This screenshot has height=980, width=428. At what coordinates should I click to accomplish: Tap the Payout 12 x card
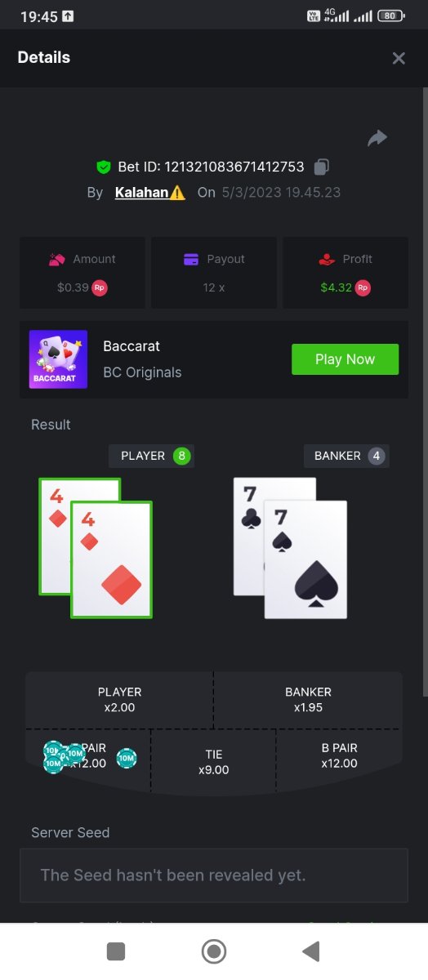pyautogui.click(x=214, y=273)
